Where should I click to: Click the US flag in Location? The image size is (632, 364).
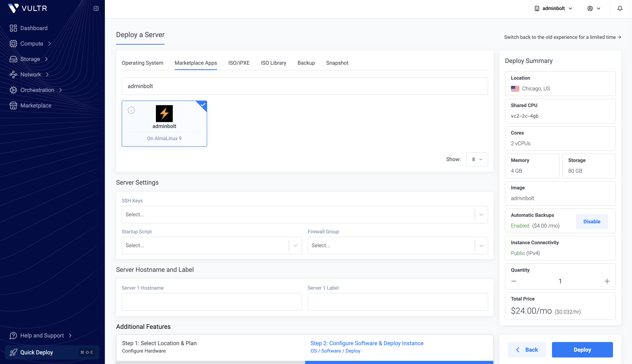click(515, 88)
